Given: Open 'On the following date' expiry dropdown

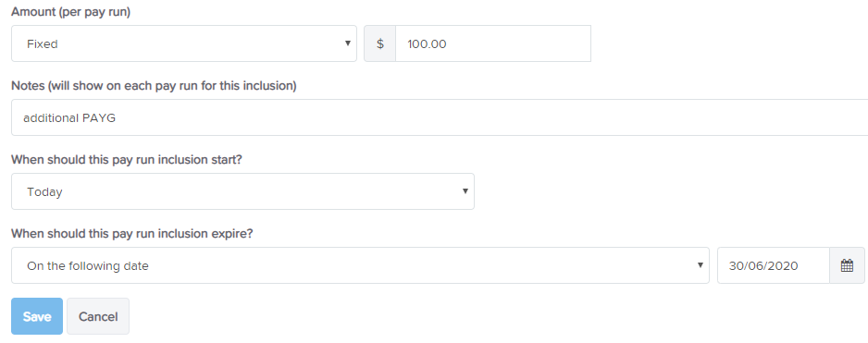Looking at the screenshot, I should (x=360, y=265).
